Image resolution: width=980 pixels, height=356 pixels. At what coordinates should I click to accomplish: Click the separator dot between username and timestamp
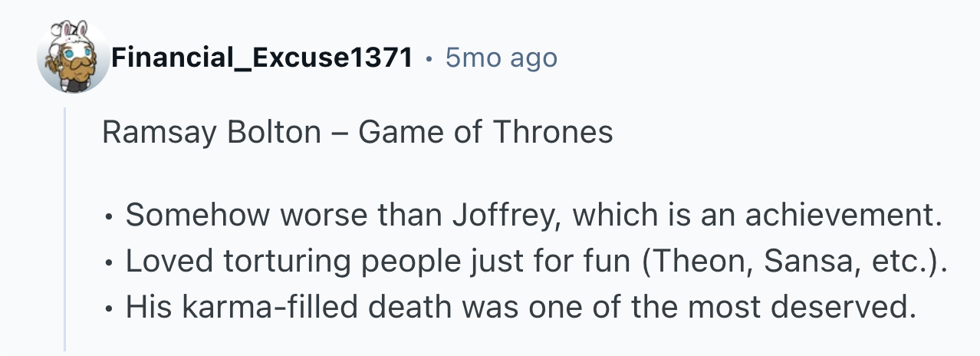point(429,58)
